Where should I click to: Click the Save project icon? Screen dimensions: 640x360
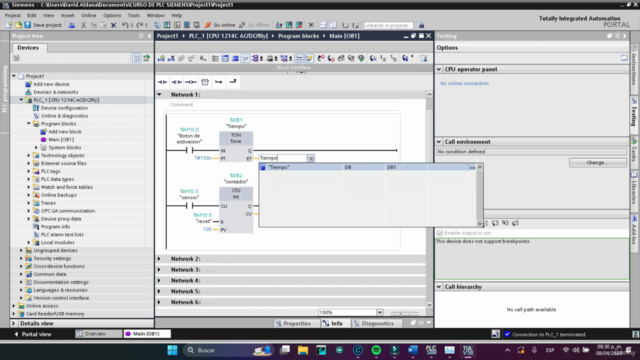[27, 25]
